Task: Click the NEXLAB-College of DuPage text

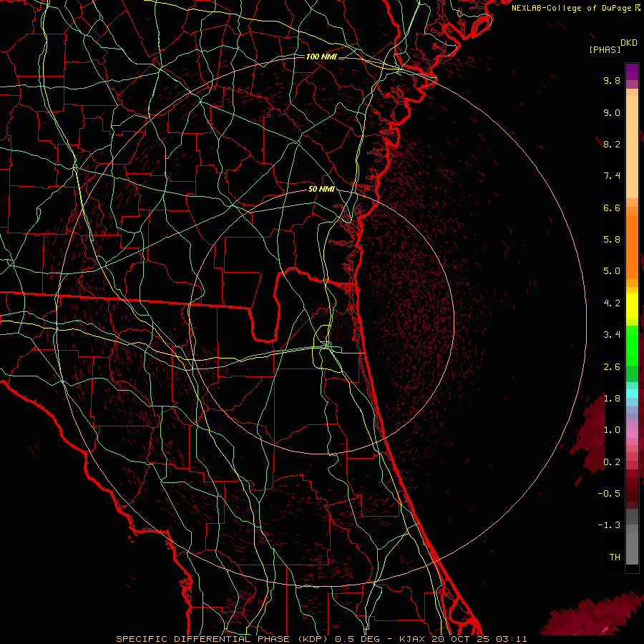Action: pyautogui.click(x=571, y=8)
